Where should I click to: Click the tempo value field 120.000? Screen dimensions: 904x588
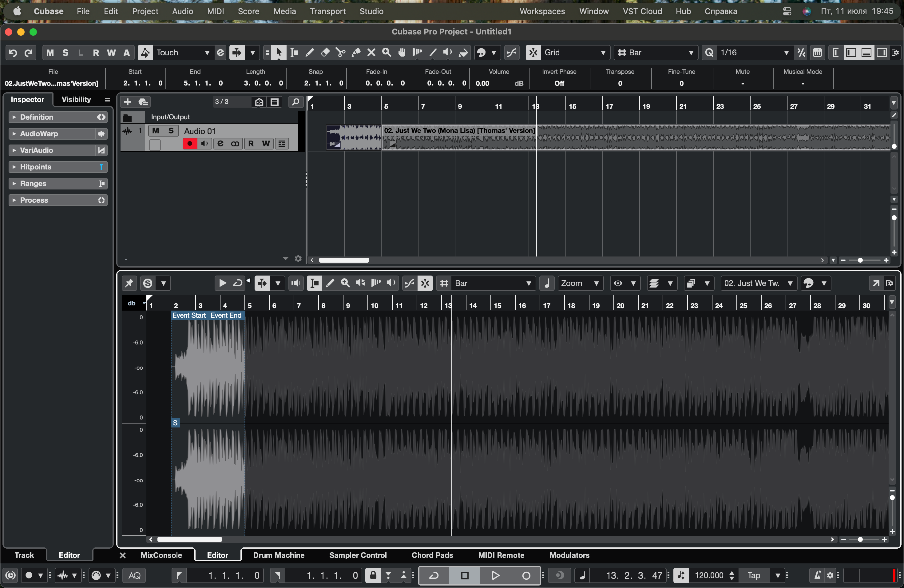[x=709, y=575]
